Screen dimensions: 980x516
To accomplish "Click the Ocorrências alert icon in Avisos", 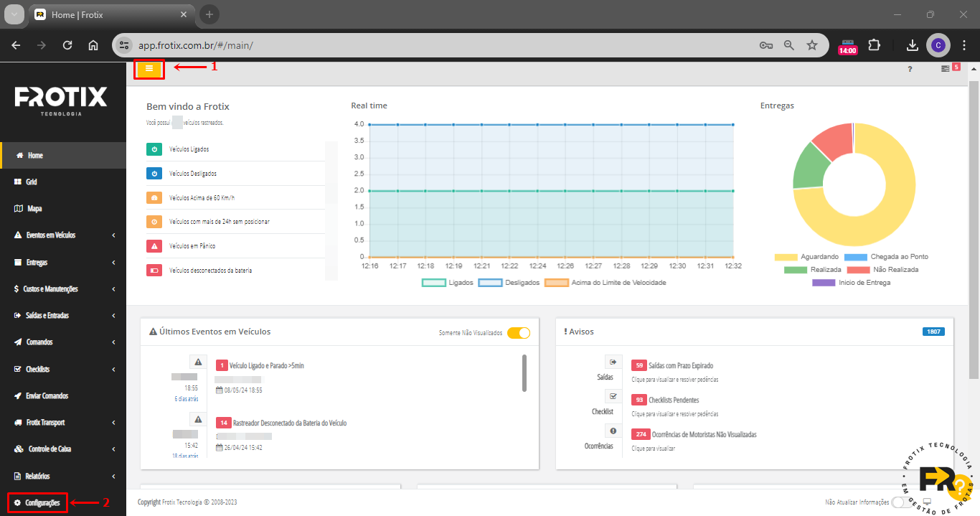I will click(x=613, y=431).
